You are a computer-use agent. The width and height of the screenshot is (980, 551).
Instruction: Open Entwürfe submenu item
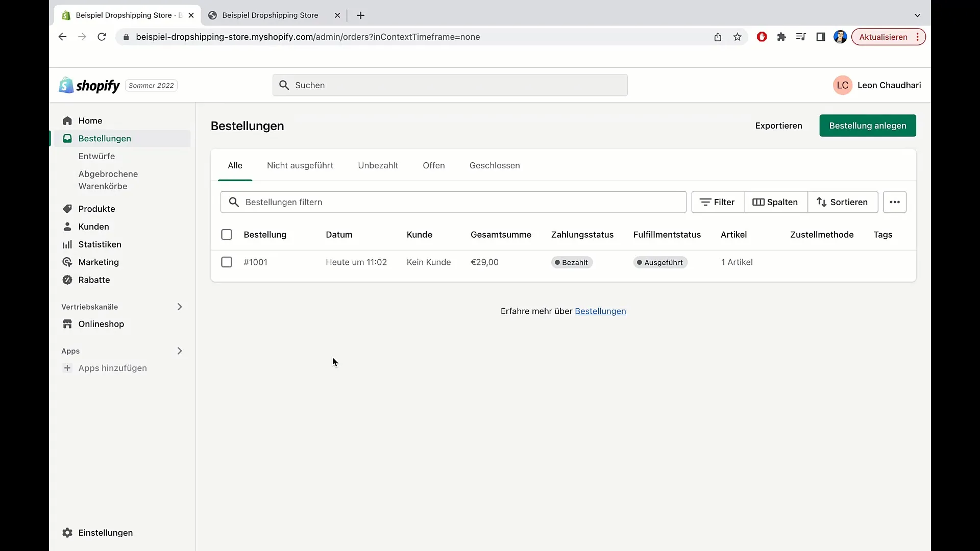[x=96, y=156]
